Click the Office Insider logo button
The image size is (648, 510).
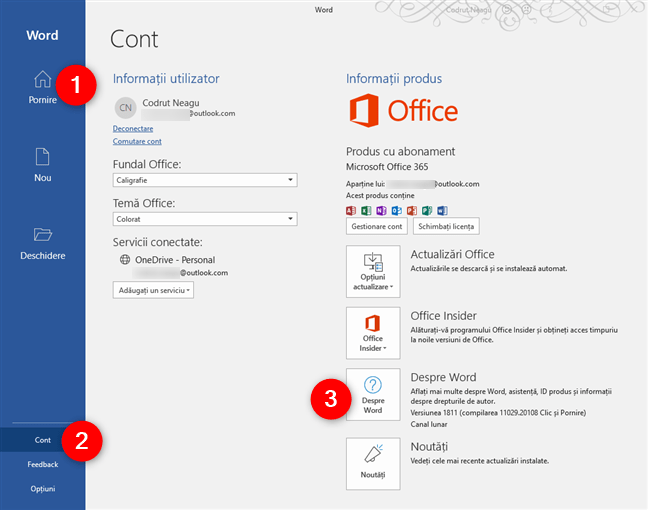tap(373, 333)
